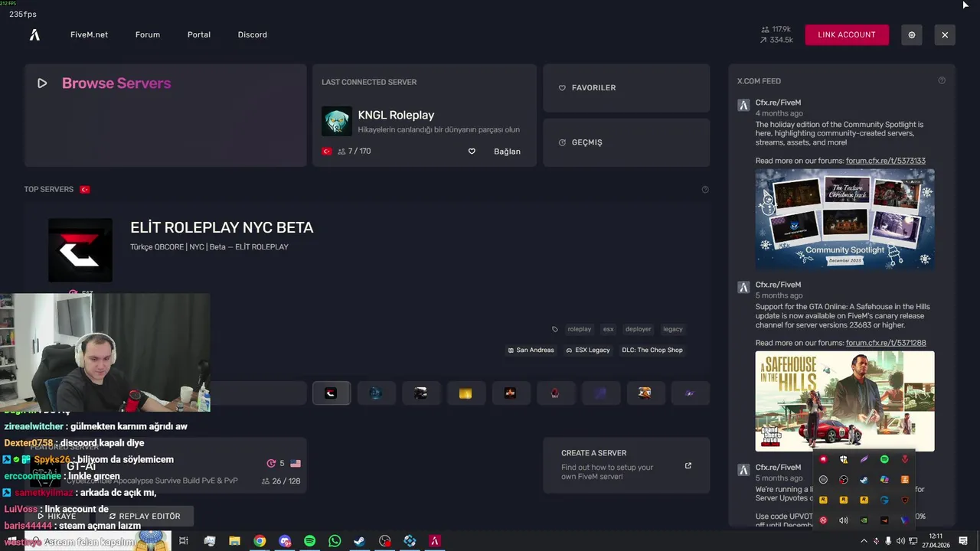Open WhatsApp from the taskbar
The image size is (980, 551).
click(x=335, y=541)
